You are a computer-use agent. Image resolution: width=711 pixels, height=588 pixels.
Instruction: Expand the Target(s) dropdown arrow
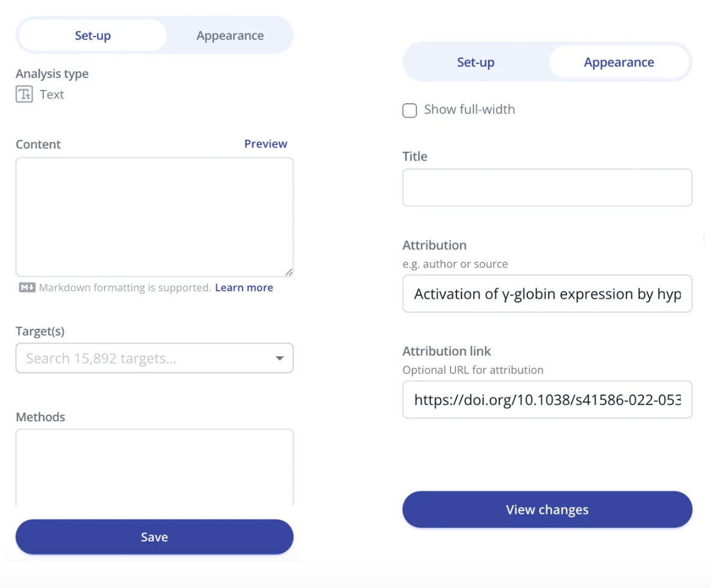point(279,358)
